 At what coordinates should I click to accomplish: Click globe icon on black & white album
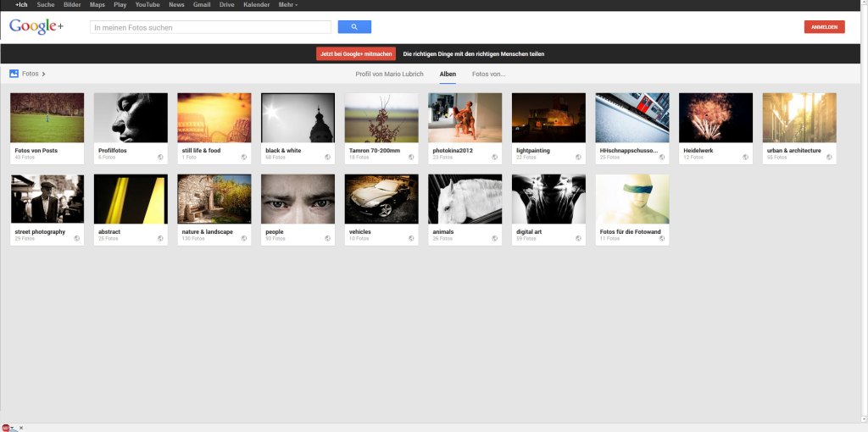(x=328, y=157)
